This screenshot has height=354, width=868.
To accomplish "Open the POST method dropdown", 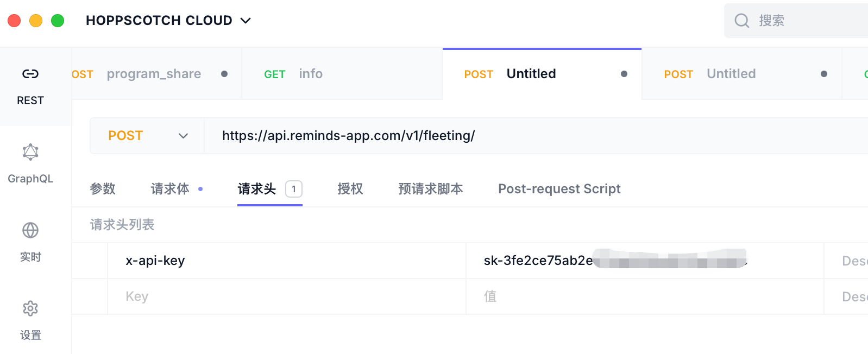I will pos(147,136).
